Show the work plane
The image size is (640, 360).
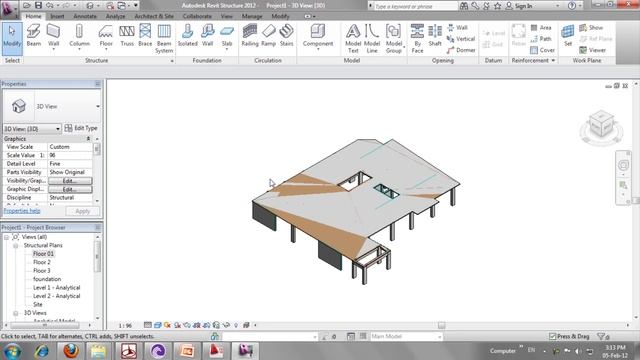click(x=591, y=27)
